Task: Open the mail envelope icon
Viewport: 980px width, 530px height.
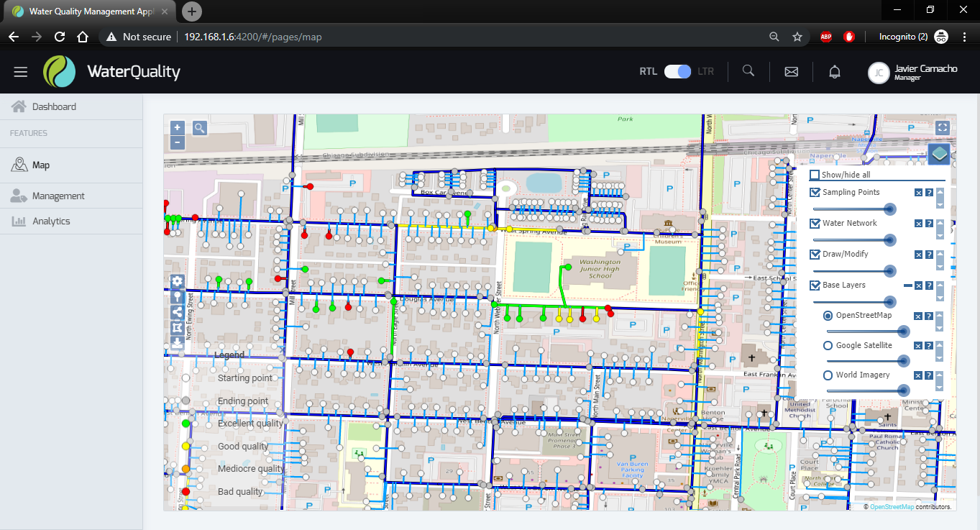Action: click(x=791, y=72)
